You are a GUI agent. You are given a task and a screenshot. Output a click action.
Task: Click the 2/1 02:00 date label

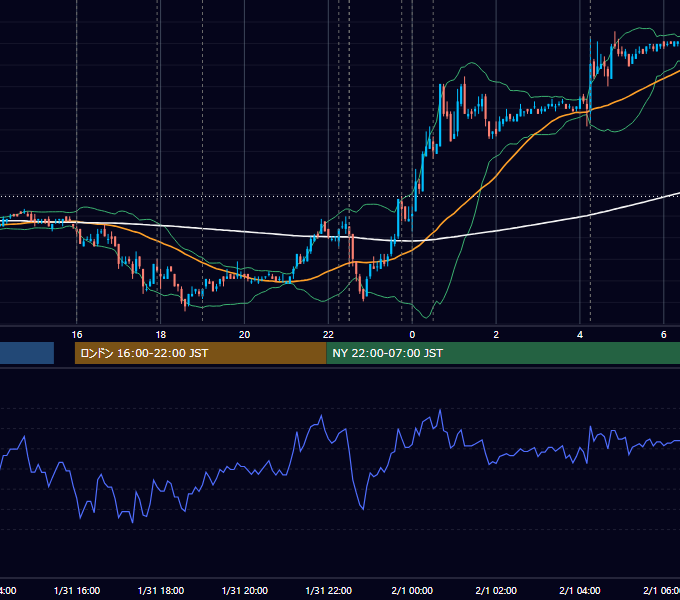pyautogui.click(x=496, y=590)
